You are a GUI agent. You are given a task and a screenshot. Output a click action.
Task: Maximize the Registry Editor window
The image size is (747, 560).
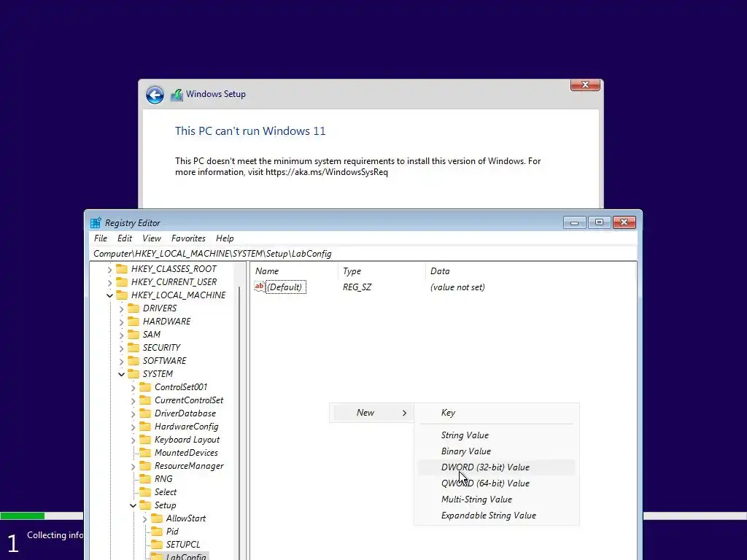(599, 222)
